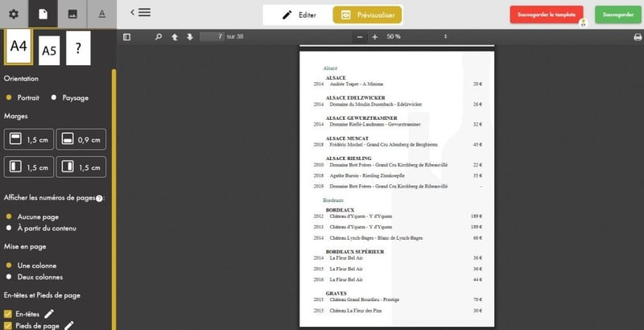
Task: Open the text formatting tab
Action: 101,14
